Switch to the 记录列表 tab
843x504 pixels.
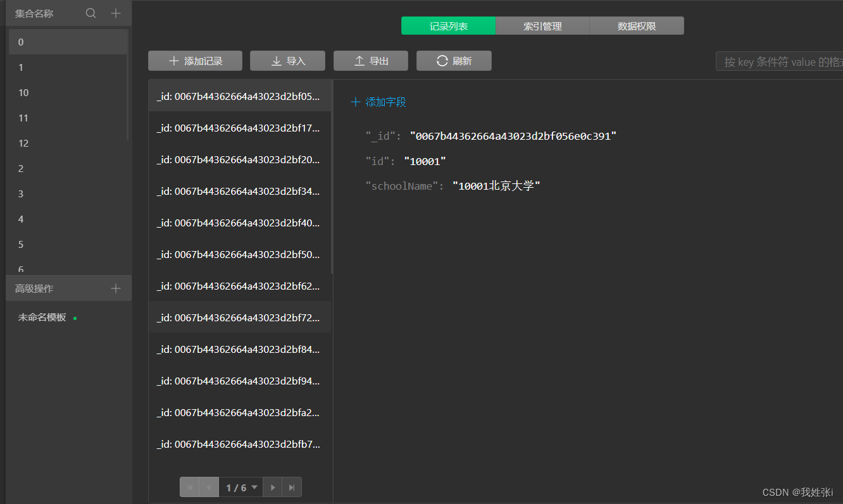point(449,26)
